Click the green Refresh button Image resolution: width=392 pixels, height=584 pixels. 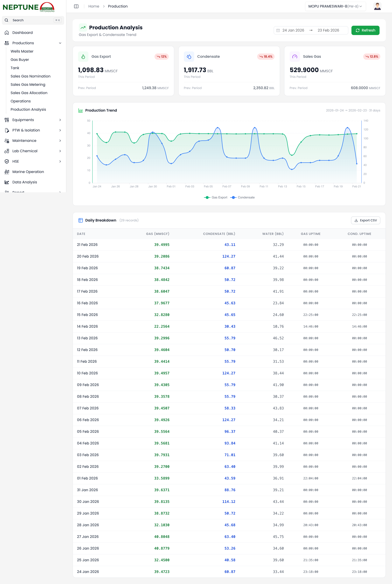(x=365, y=30)
